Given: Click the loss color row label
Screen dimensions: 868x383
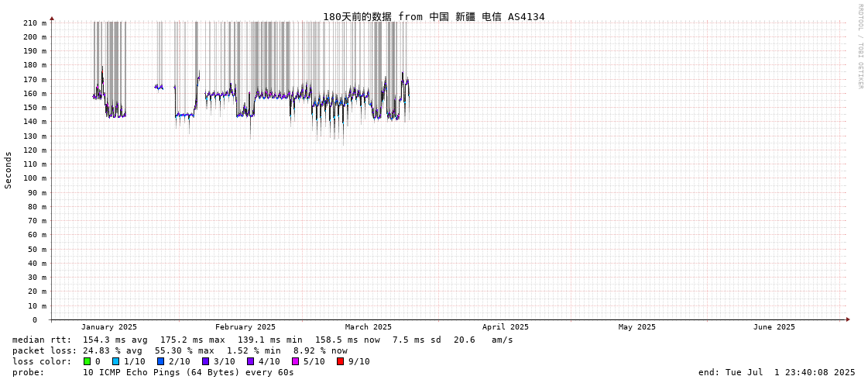Looking at the screenshot, I should click(x=42, y=361).
